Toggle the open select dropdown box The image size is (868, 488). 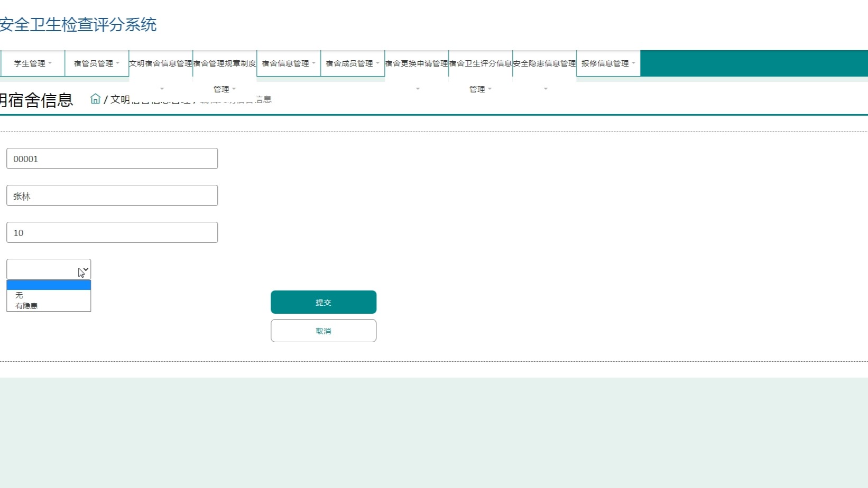pos(49,269)
